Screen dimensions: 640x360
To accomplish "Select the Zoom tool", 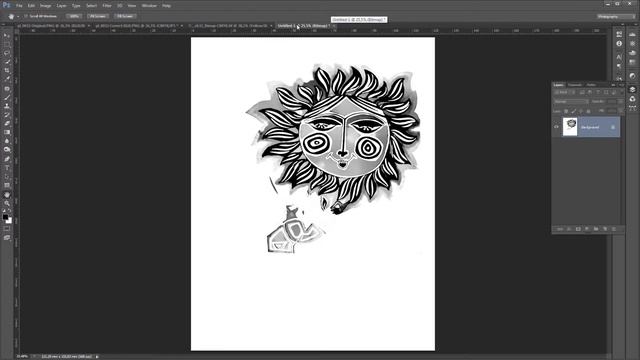I will (x=7, y=203).
